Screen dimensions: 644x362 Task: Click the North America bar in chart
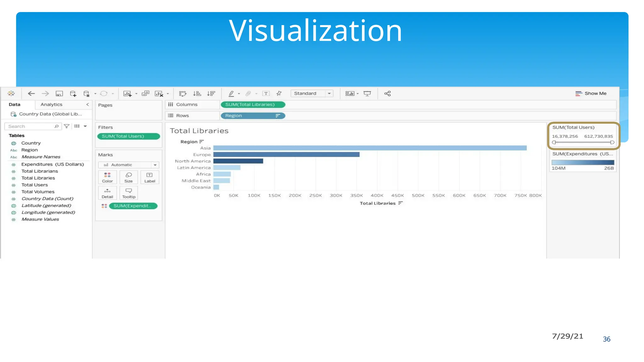pos(238,161)
